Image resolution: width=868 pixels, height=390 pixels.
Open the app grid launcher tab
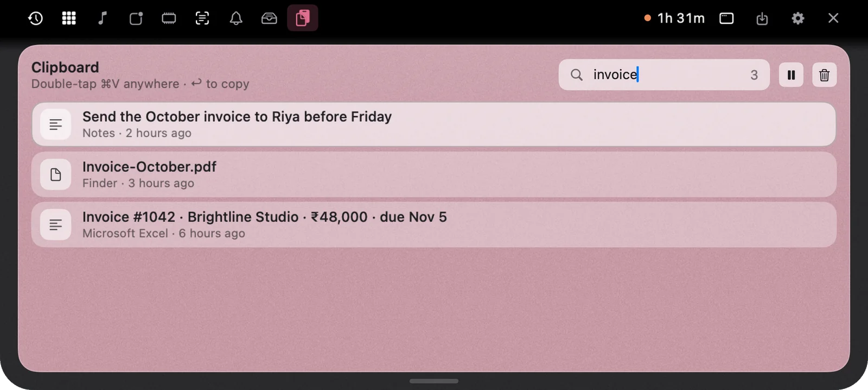point(69,18)
